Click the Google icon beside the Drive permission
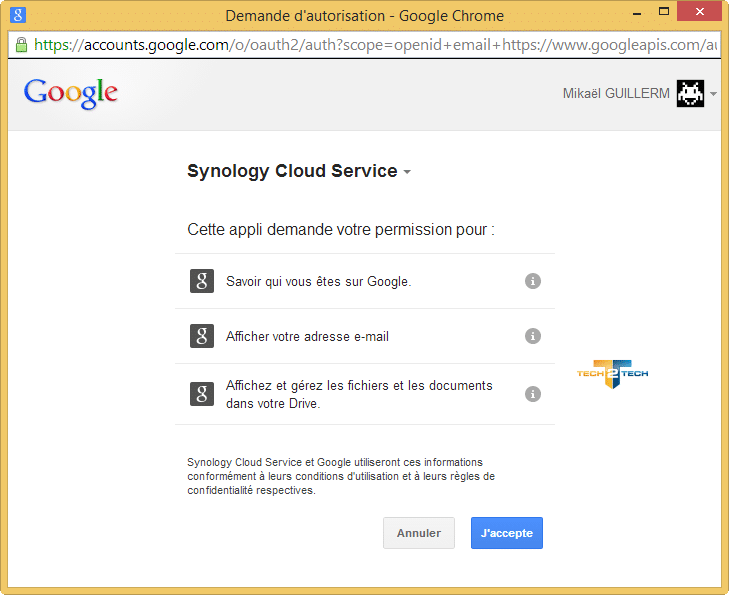Screen dimensions: 729x595 pyautogui.click(x=202, y=394)
